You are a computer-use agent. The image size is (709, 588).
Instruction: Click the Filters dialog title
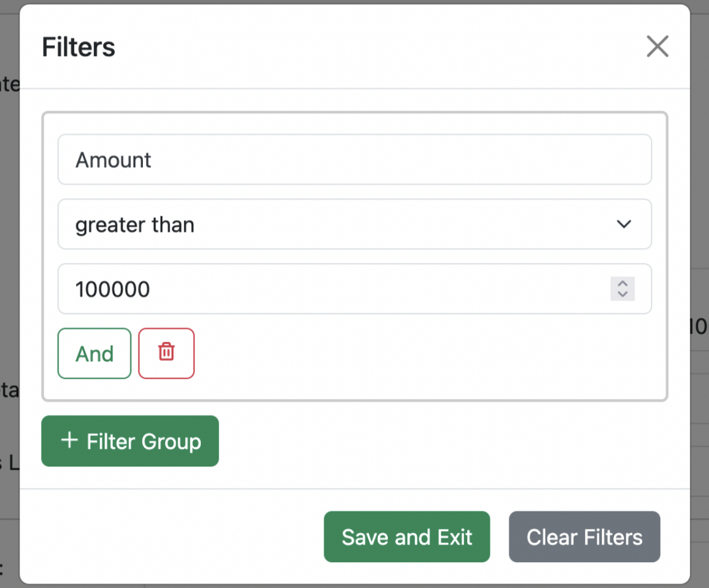click(79, 47)
